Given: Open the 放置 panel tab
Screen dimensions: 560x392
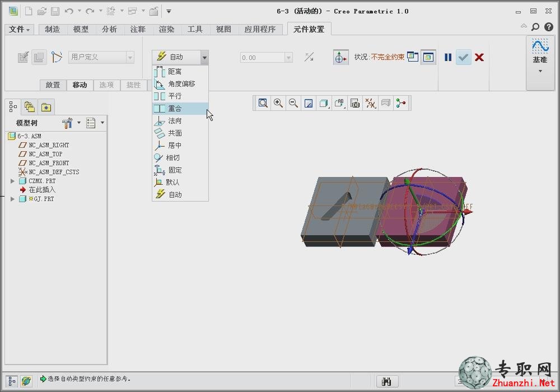Looking at the screenshot, I should click(x=53, y=85).
